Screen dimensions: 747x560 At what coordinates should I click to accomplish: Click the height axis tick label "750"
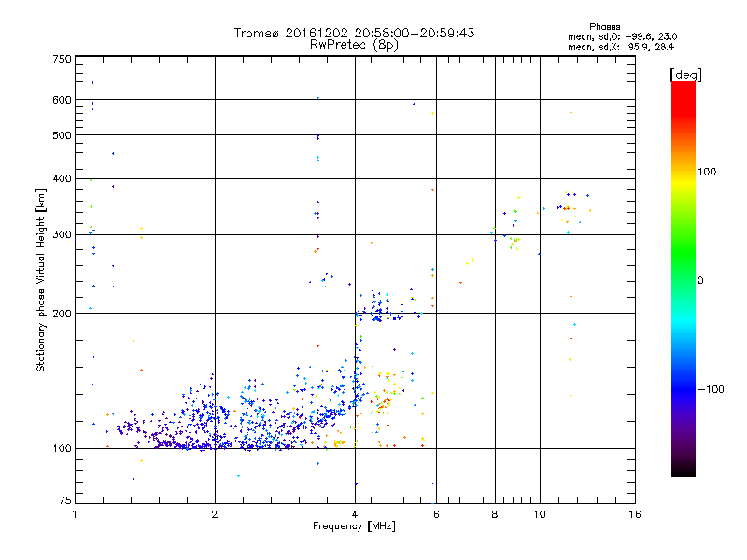[62, 59]
